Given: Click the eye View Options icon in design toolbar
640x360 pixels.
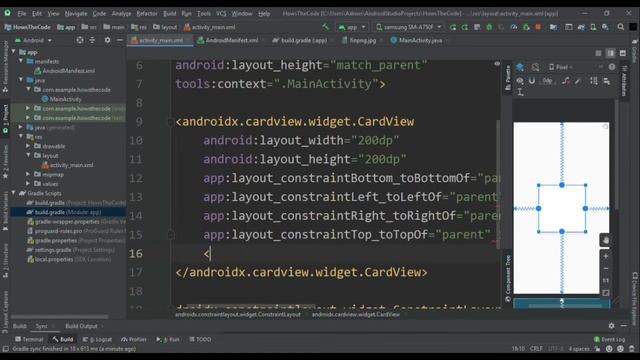Looking at the screenshot, I should tap(520, 81).
